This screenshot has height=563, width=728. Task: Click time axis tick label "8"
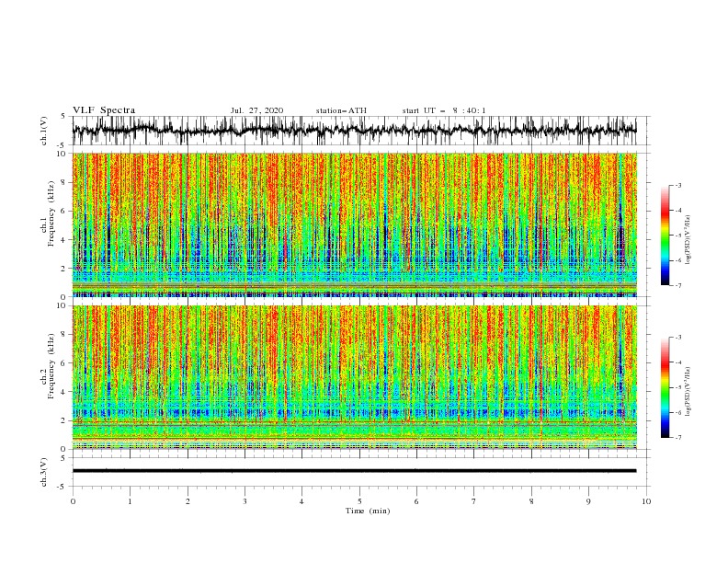tap(531, 501)
